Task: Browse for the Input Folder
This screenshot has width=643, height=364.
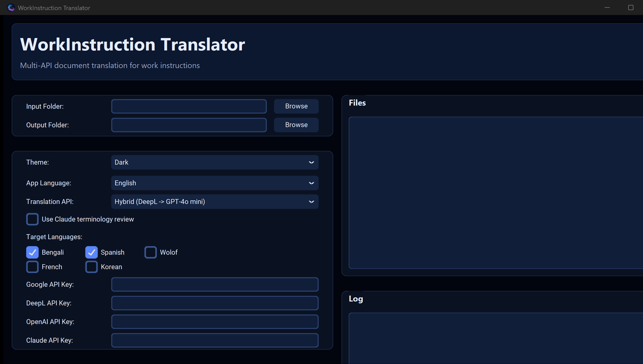Action: 296,106
